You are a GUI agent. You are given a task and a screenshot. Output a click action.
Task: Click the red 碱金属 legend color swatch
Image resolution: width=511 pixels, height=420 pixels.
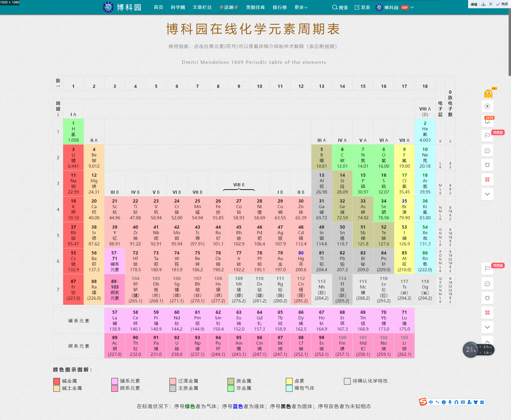tap(56, 381)
